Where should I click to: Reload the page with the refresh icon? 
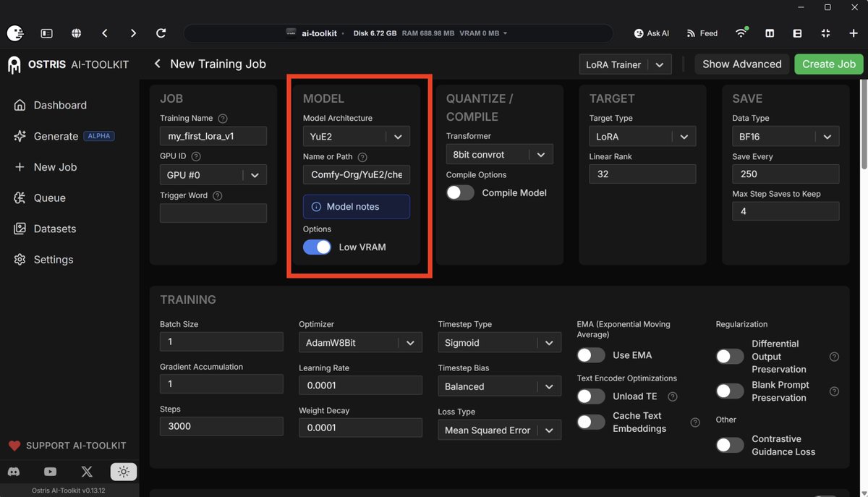coord(161,33)
